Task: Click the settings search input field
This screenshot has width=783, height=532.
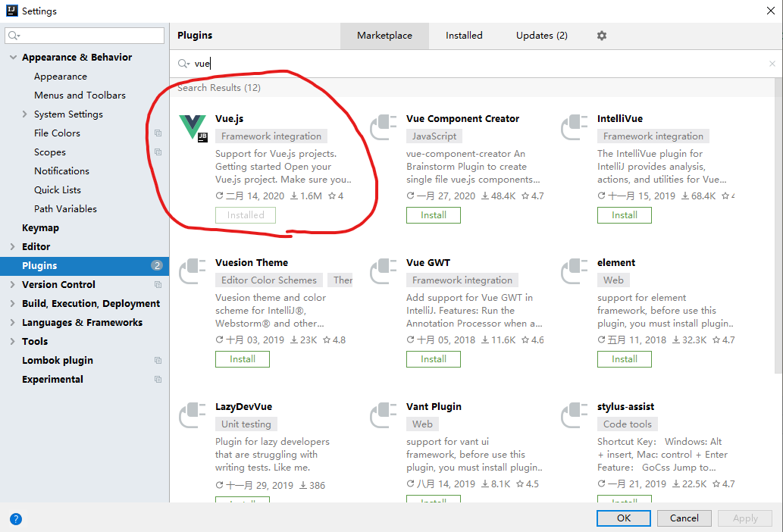Action: [84, 36]
